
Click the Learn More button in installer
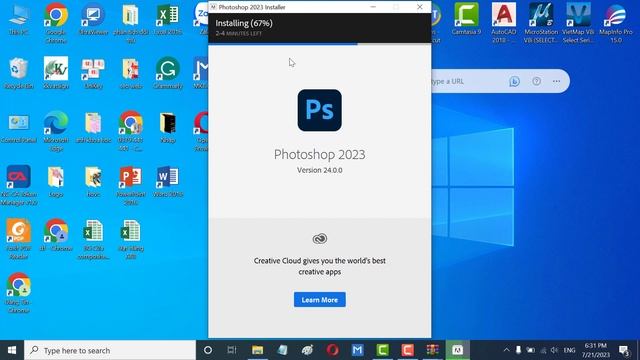click(x=320, y=300)
